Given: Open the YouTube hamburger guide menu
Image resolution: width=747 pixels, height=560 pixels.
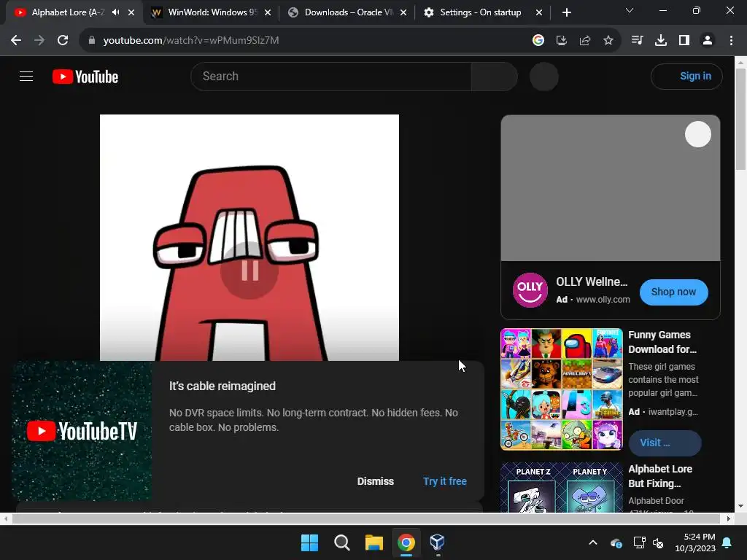Looking at the screenshot, I should [26, 76].
